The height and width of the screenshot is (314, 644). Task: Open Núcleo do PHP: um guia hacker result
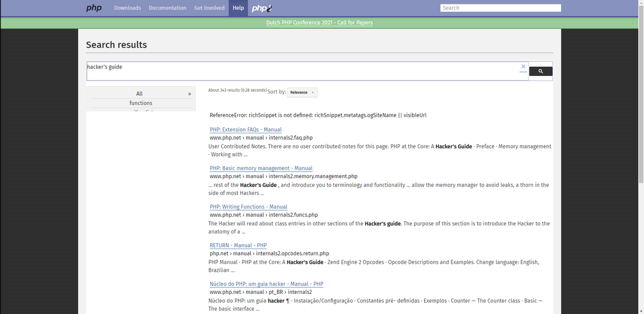coord(267,284)
